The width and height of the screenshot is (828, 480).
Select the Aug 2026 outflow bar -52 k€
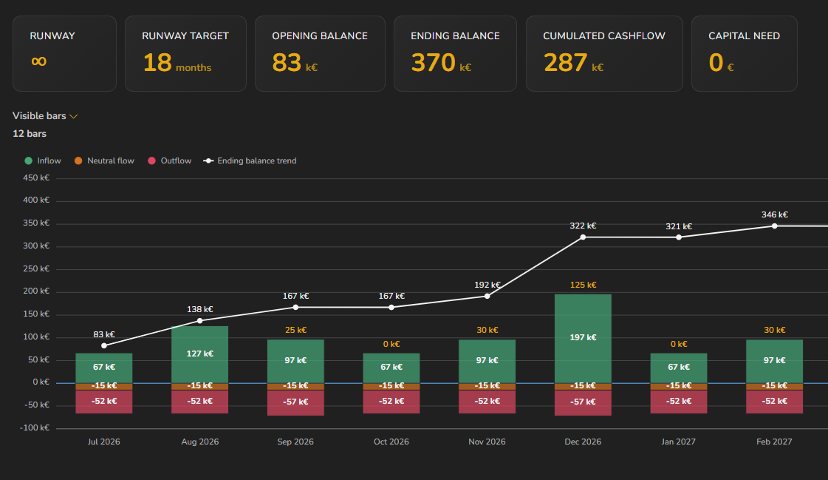(x=200, y=401)
